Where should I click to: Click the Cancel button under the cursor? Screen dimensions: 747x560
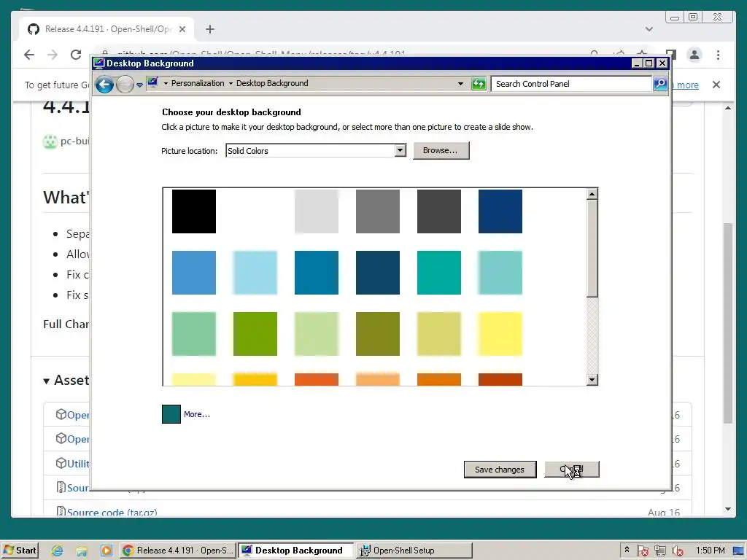coord(572,470)
